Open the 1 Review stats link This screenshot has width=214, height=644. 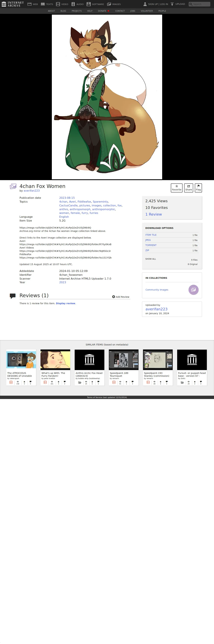tap(154, 215)
